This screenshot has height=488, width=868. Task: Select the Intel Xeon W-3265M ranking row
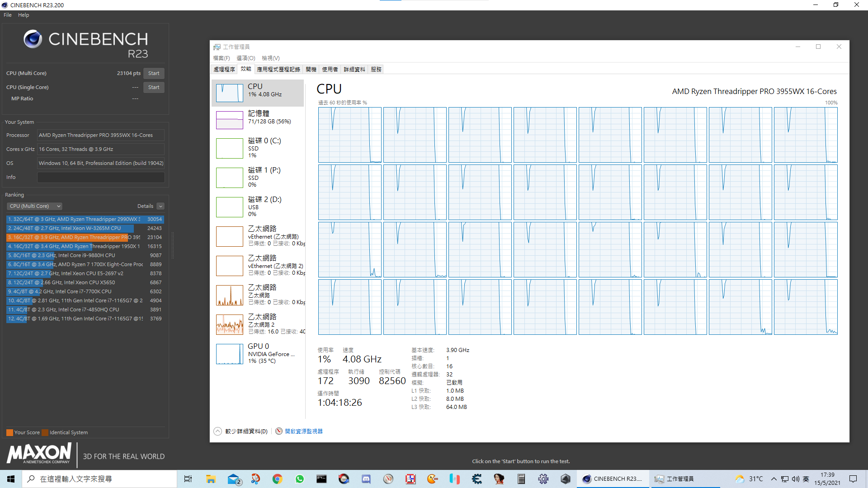point(85,228)
